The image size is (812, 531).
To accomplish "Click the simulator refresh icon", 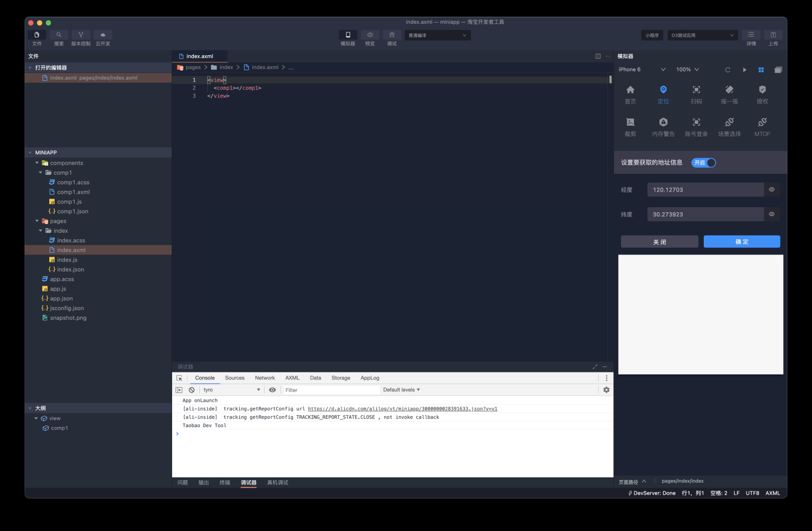I will point(728,70).
